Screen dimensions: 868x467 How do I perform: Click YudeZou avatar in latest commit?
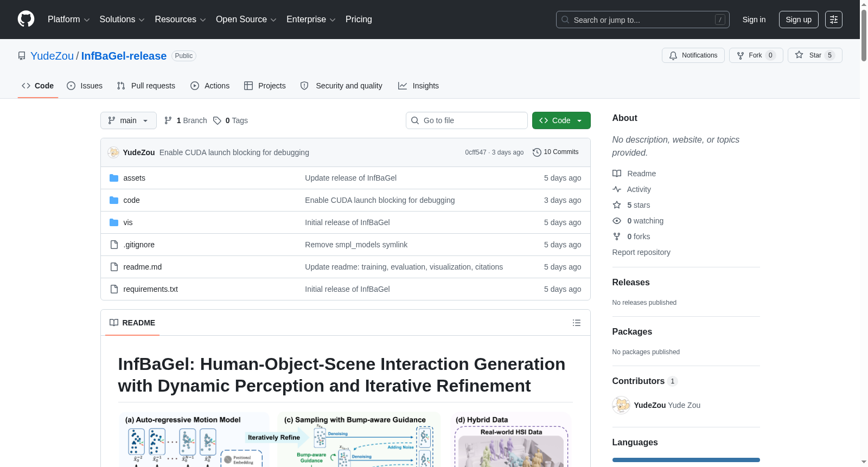coord(113,152)
